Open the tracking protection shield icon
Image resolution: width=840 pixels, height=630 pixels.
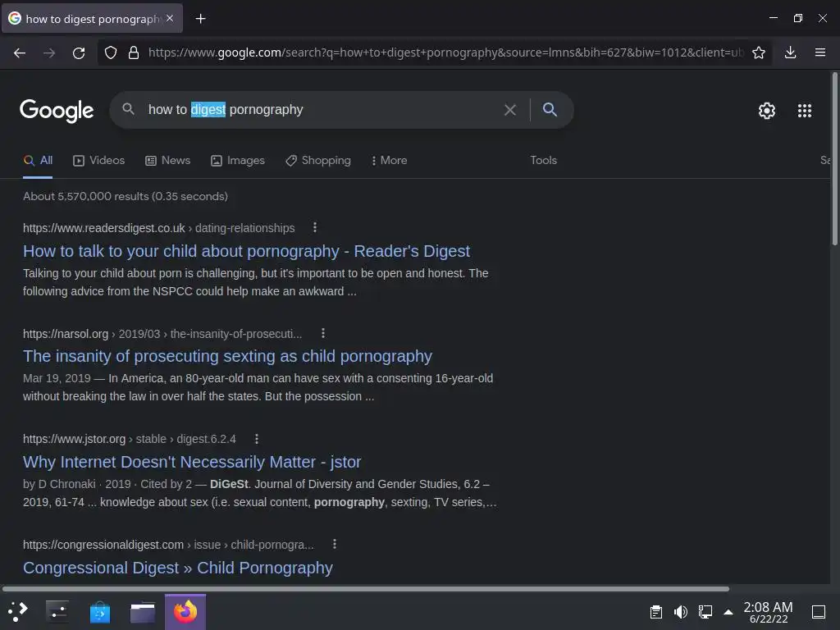pyautogui.click(x=111, y=52)
